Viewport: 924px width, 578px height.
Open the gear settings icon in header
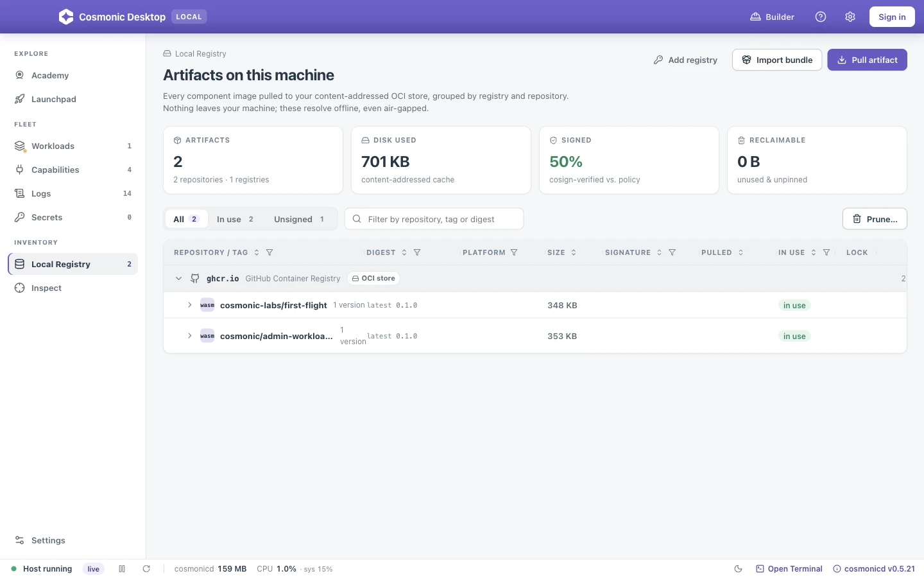[850, 17]
